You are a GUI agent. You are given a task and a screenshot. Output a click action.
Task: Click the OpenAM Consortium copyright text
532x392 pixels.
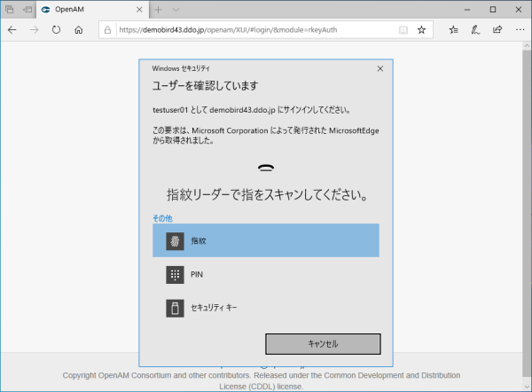click(262, 380)
